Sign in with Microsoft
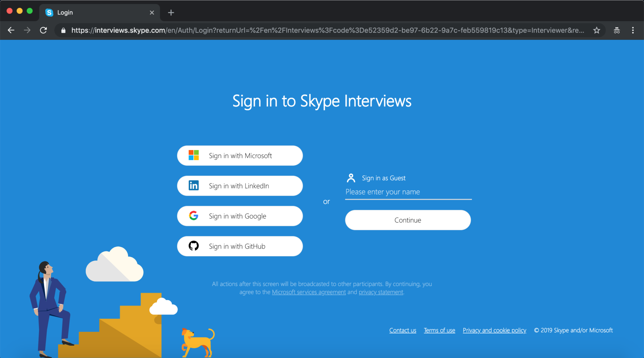The image size is (644, 358). tap(240, 155)
